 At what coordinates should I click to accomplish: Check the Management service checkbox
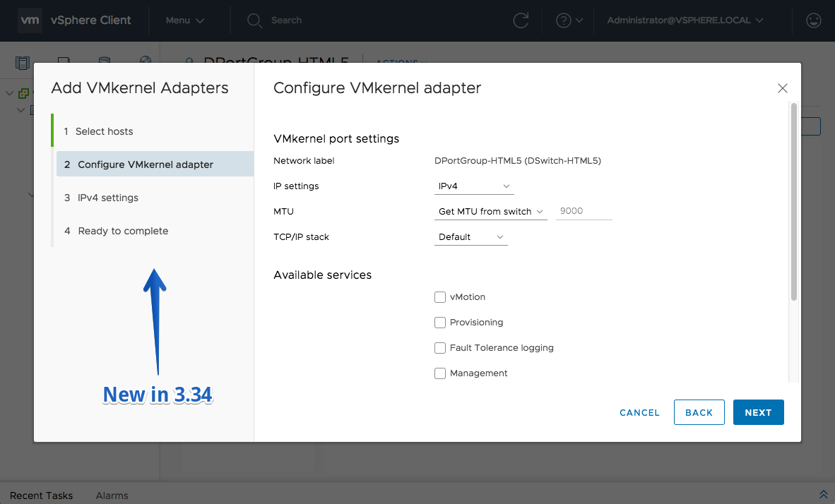440,373
